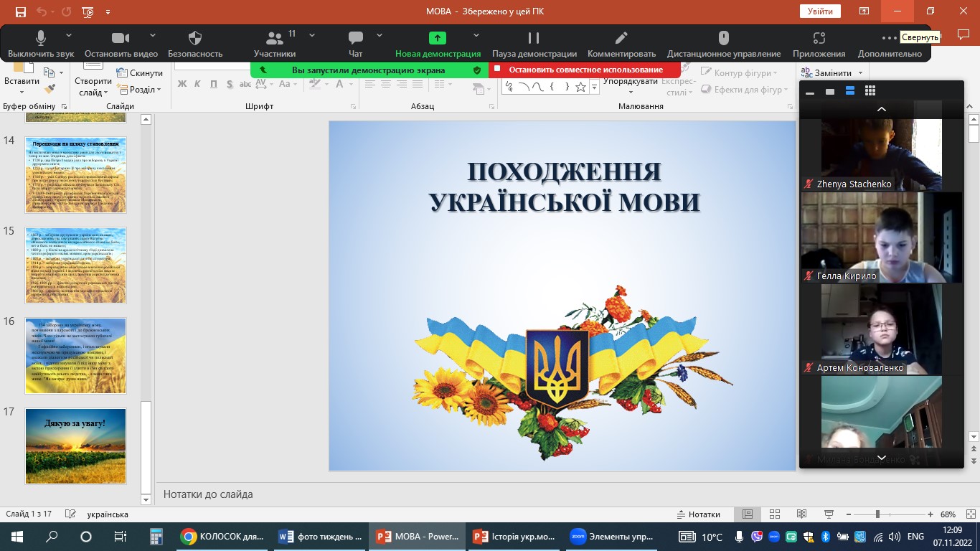Image resolution: width=980 pixels, height=551 pixels.
Task: Select slide 16 thumbnail
Action: tap(75, 356)
